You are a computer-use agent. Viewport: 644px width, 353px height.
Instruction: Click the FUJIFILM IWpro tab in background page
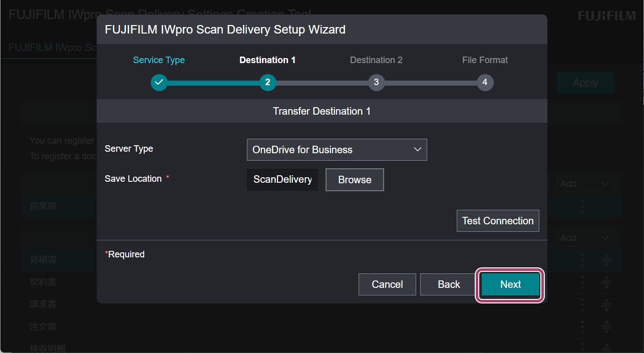53,48
